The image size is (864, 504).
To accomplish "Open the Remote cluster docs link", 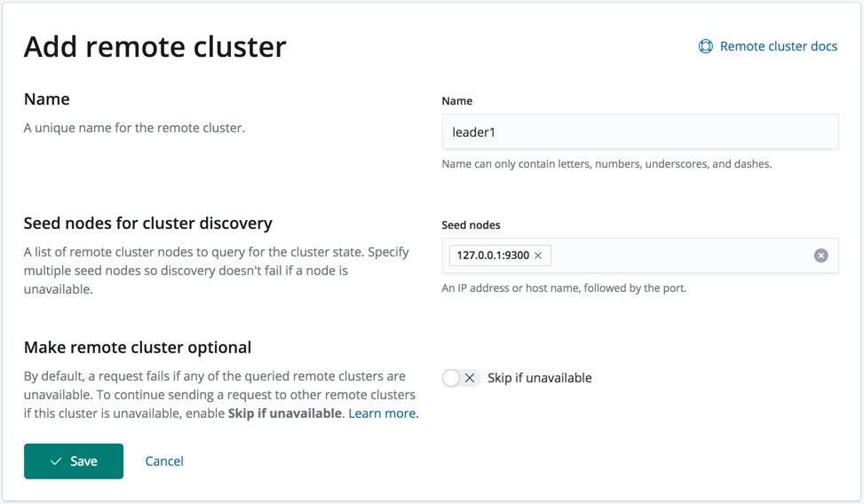I will click(x=778, y=46).
